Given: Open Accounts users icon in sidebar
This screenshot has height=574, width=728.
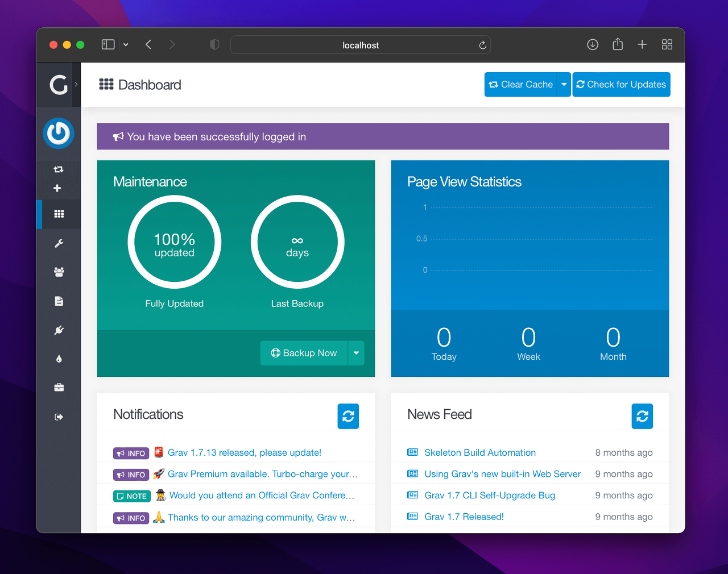Looking at the screenshot, I should tap(59, 272).
